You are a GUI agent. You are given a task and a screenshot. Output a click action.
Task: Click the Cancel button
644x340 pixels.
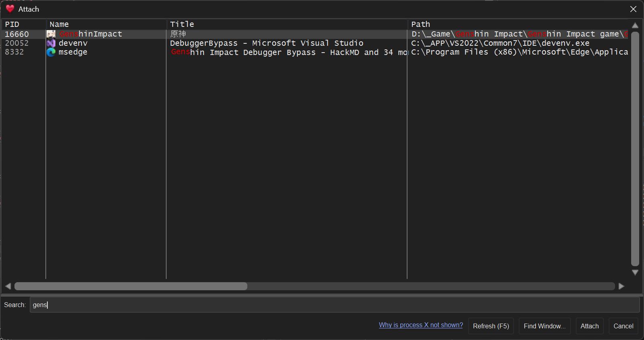tap(623, 326)
